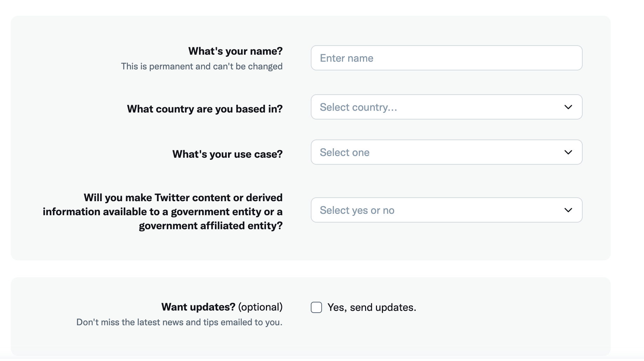Click 'Don't miss the latest news' description
The height and width of the screenshot is (361, 644).
[179, 322]
